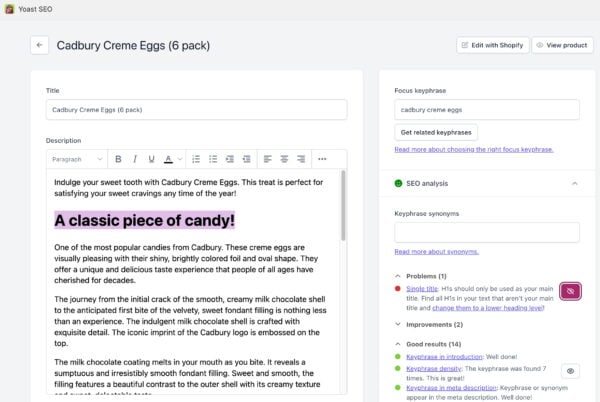This screenshot has height=402, width=600.
Task: Insert a bulleted list in the description
Action: 196,159
